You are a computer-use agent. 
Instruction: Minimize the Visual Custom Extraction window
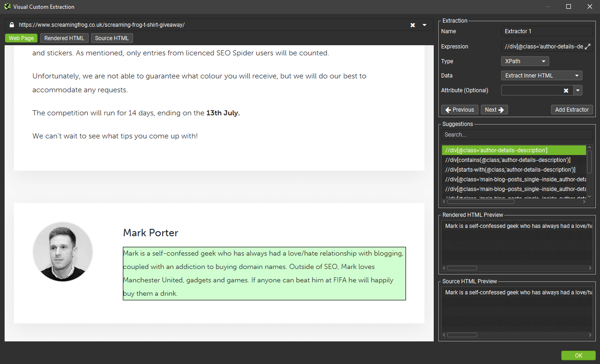tap(548, 7)
